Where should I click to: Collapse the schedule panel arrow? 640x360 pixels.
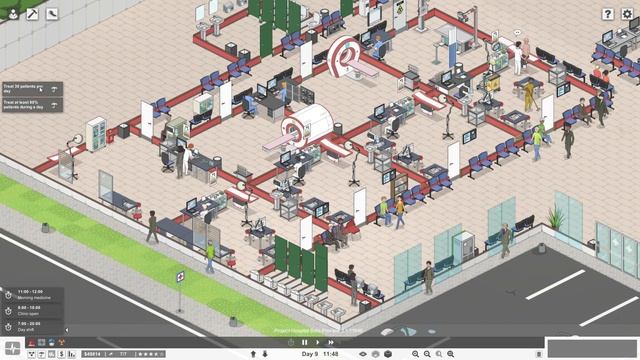[x=67, y=330]
